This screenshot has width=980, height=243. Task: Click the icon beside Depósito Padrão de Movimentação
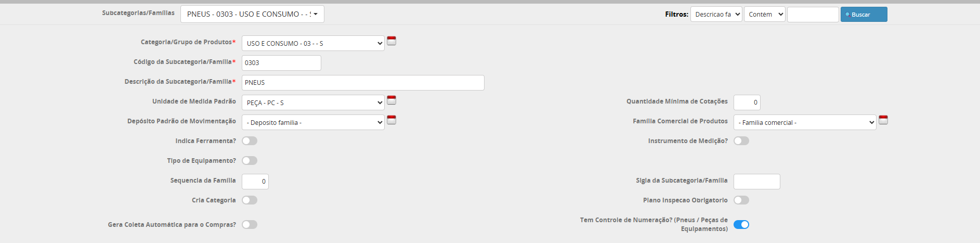391,120
